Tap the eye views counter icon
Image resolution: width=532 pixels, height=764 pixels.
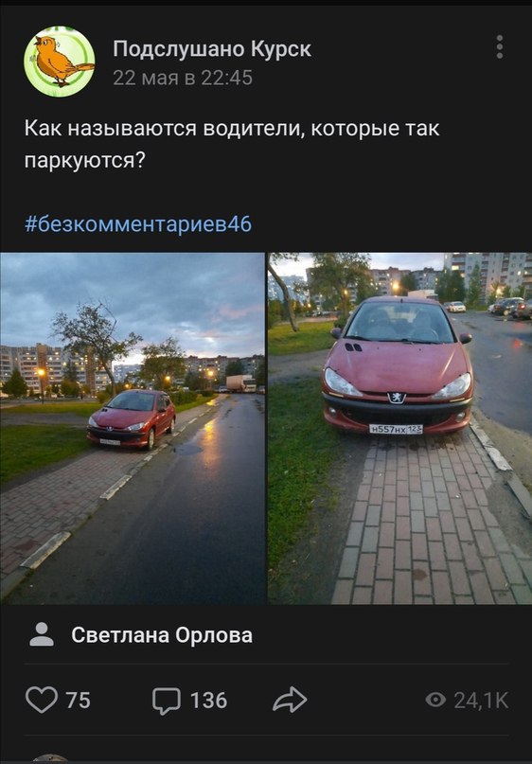pyautogui.click(x=435, y=701)
